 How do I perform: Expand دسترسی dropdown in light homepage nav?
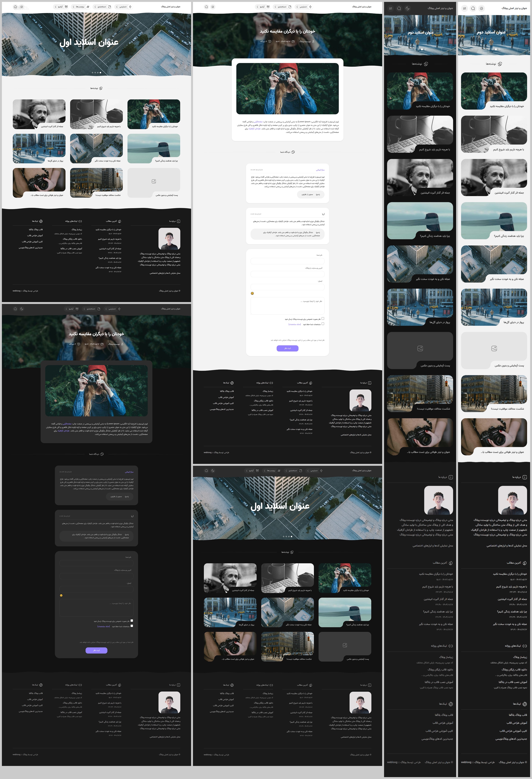tap(123, 7)
